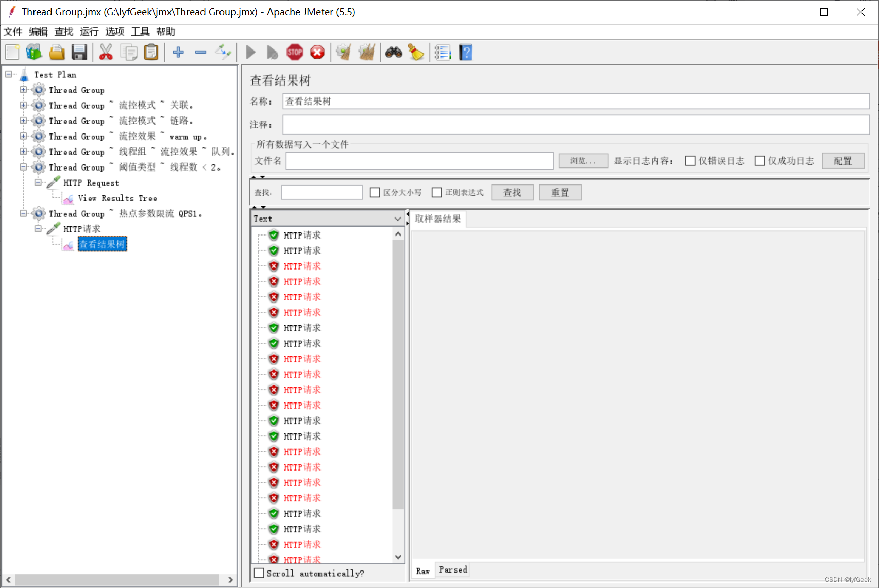Click the Clear results broom icon

344,52
